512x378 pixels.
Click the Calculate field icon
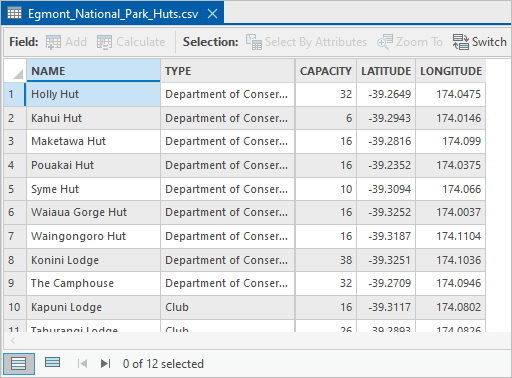[104, 42]
